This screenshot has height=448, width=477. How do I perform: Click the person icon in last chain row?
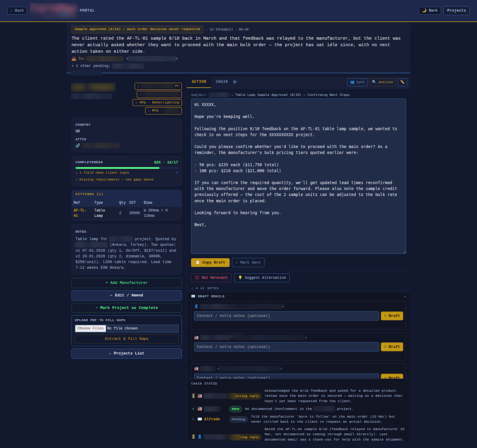199,437
